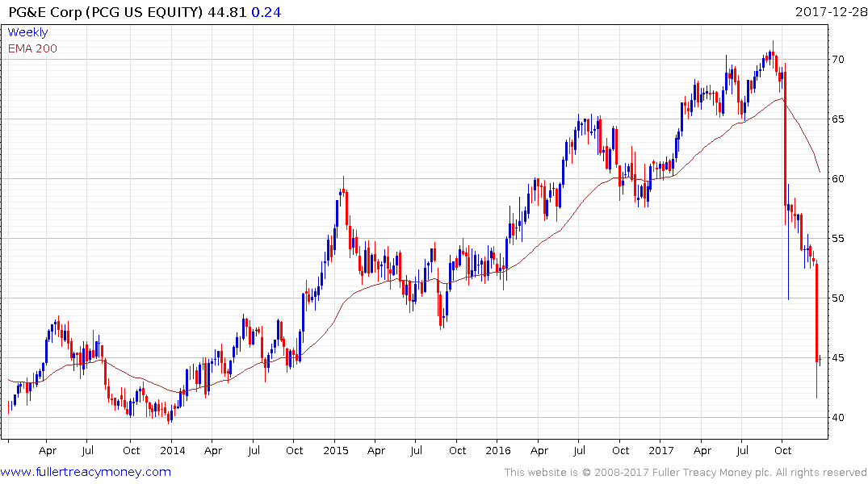This screenshot has height=484, width=868.
Task: Select the '50' price axis label
Action: point(837,298)
